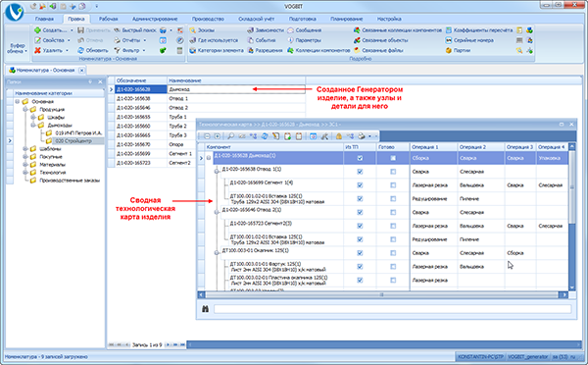The height and width of the screenshot is (365, 588).
Task: Toggle Готово checkbox for Д1-020-165628 Дымоход row
Action: (x=393, y=158)
